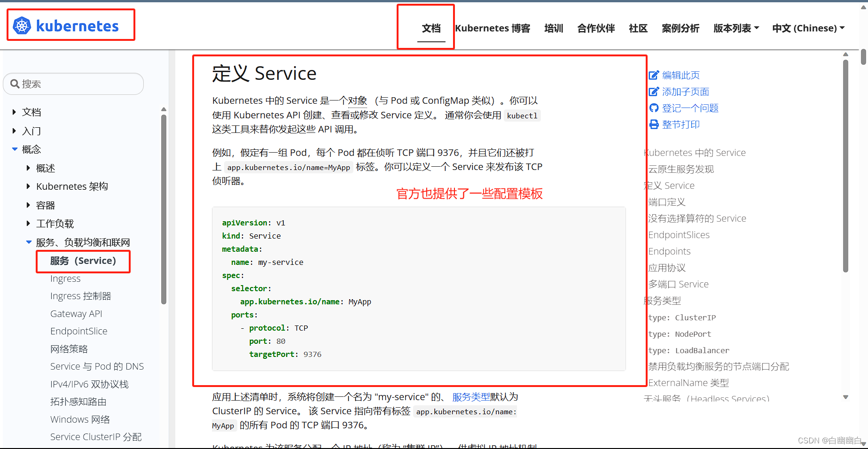The height and width of the screenshot is (449, 868).
Task: Click the edit-this-page pencil icon
Action: click(654, 75)
